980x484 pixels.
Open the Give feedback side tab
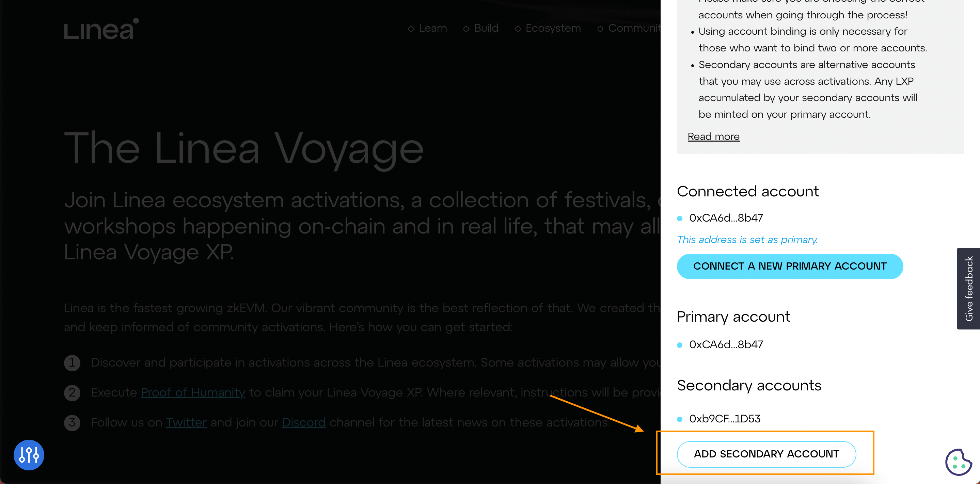tap(968, 288)
